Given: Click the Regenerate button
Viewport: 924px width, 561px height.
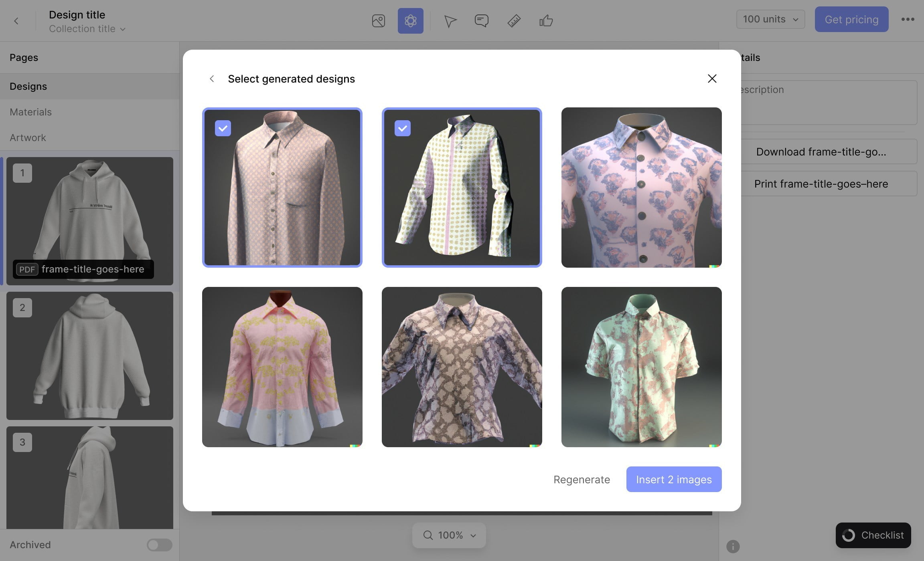Looking at the screenshot, I should [582, 479].
